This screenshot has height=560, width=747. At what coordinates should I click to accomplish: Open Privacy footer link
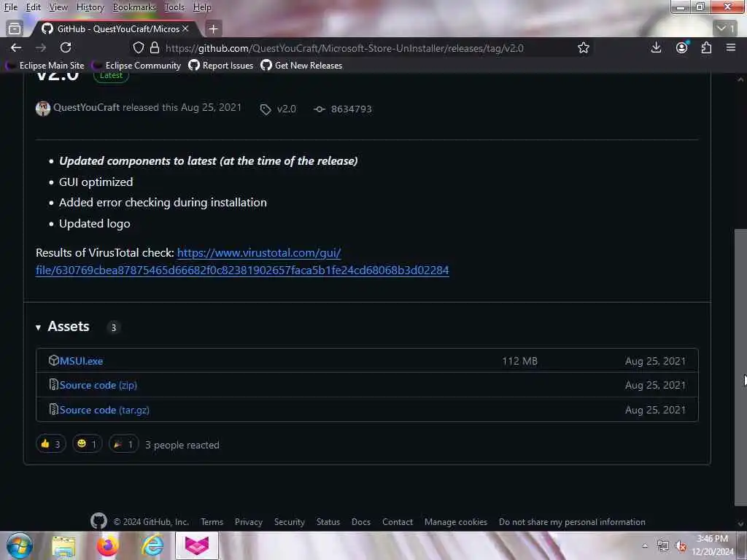coord(249,522)
